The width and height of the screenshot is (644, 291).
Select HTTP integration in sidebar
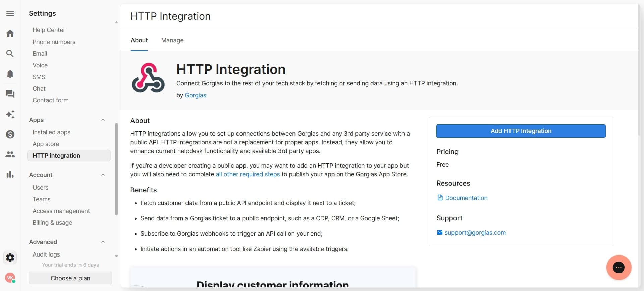[69, 156]
